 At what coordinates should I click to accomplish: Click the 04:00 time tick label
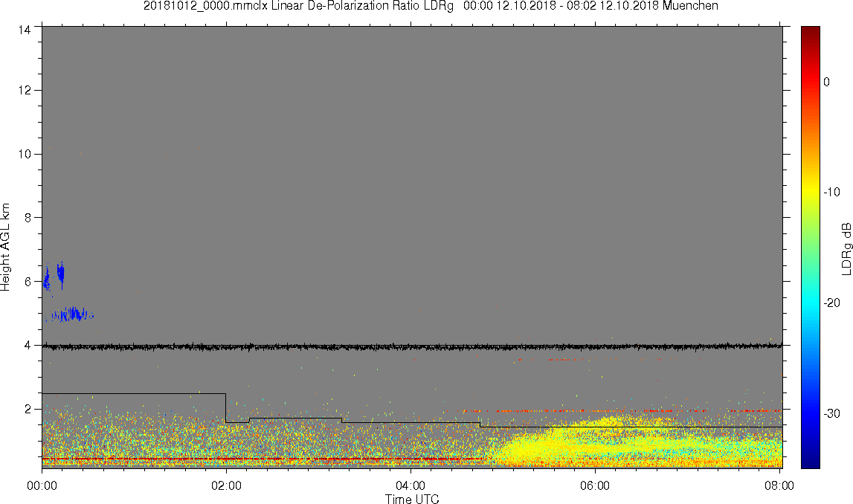tap(411, 485)
